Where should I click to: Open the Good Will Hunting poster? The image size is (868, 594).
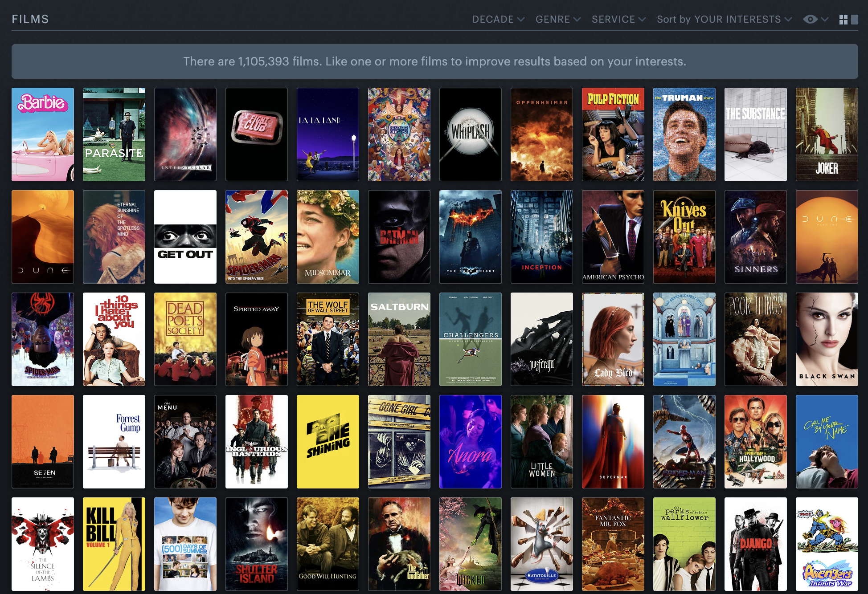[328, 544]
